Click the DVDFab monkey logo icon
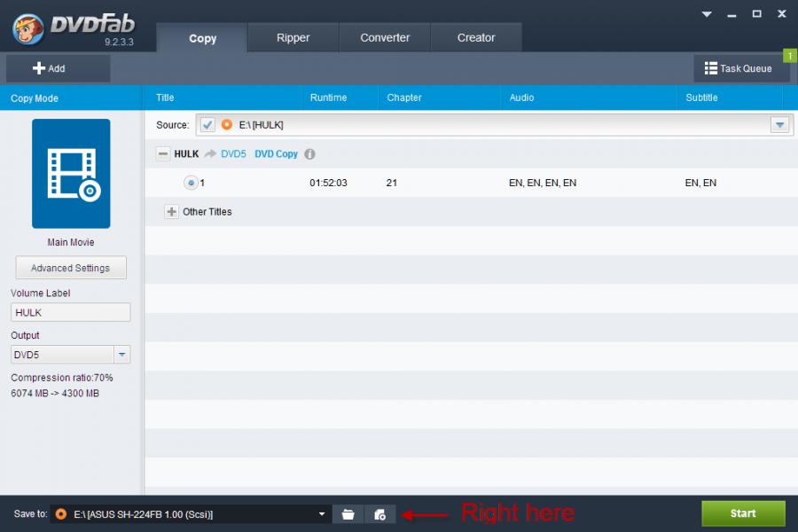The width and height of the screenshot is (798, 532). click(x=28, y=28)
